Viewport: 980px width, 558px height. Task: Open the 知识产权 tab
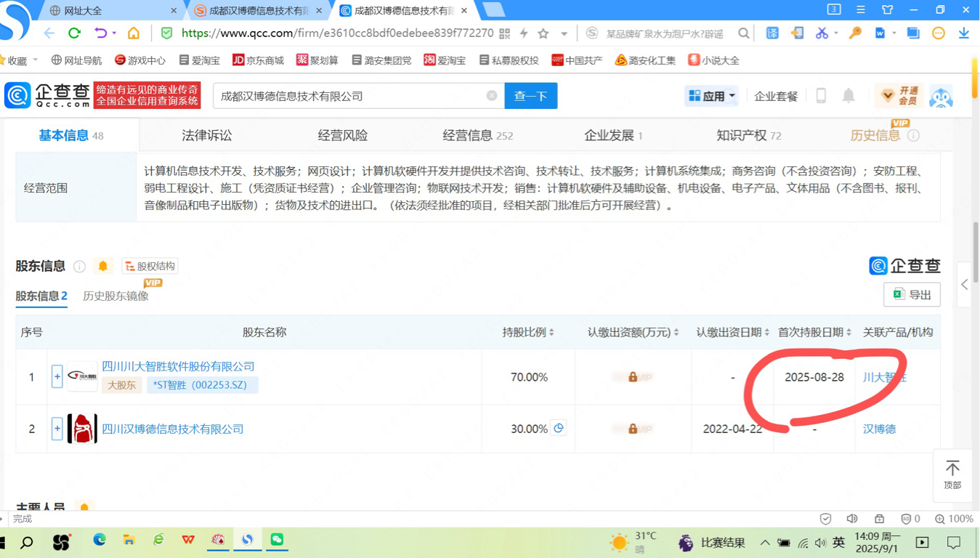pos(749,135)
